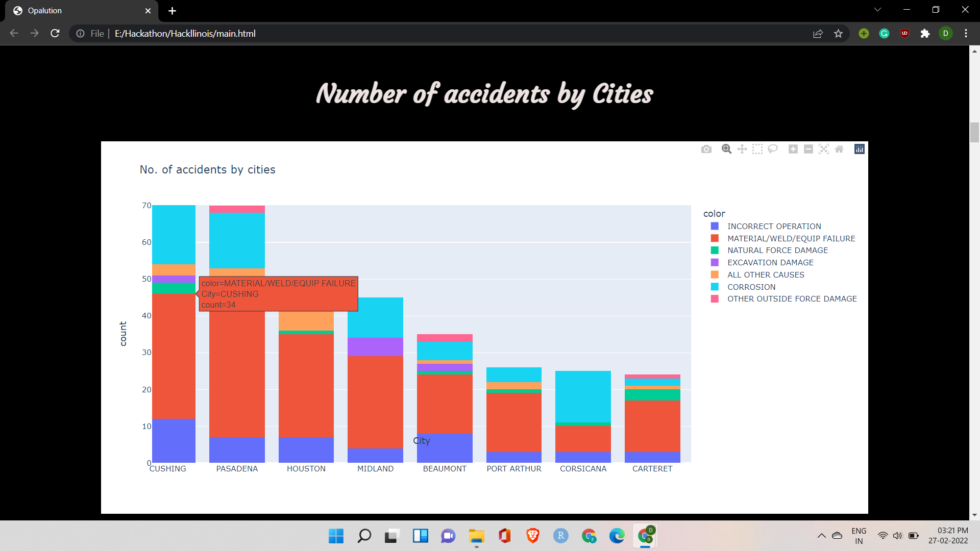The height and width of the screenshot is (551, 980).
Task: Choose the Lasso Select tool
Action: pos(773,149)
